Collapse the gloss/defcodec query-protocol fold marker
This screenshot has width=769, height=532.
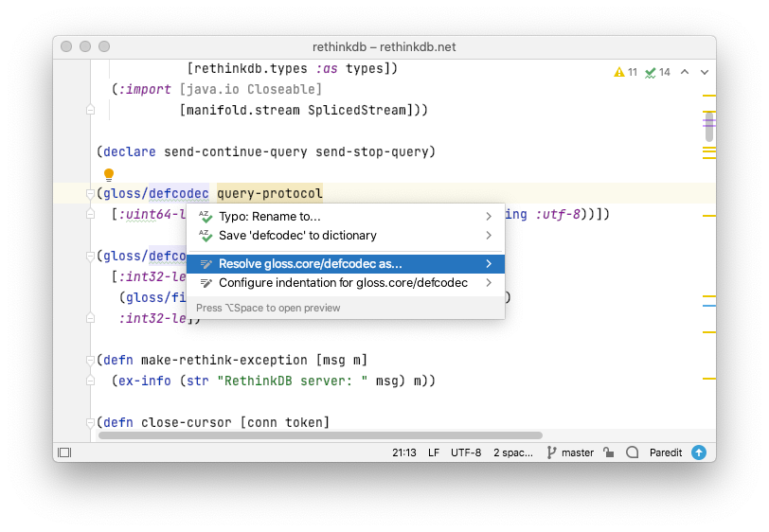(x=90, y=194)
